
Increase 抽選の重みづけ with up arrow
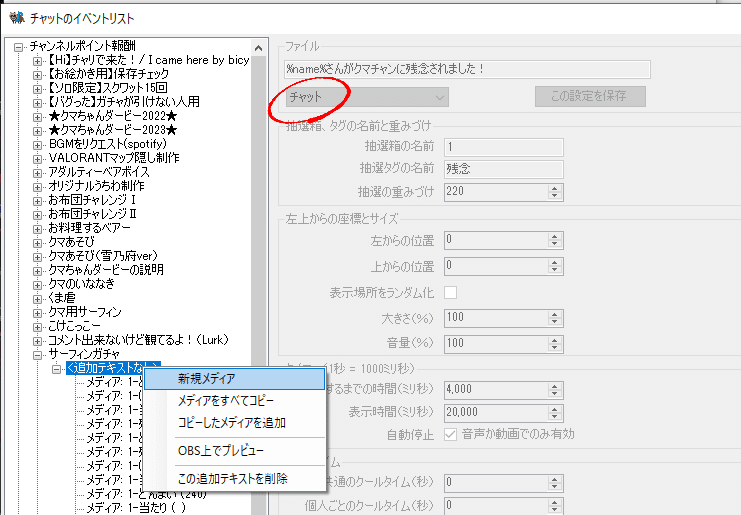tap(555, 188)
